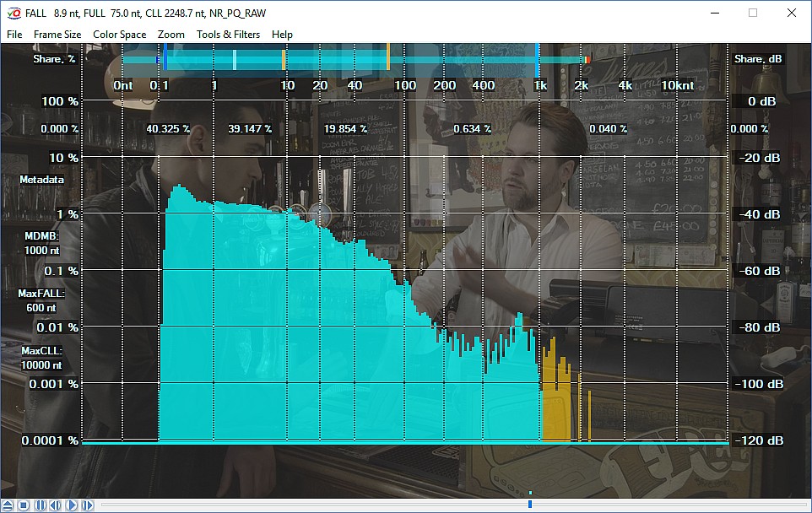
Task: Step back one frame
Action: 56,505
